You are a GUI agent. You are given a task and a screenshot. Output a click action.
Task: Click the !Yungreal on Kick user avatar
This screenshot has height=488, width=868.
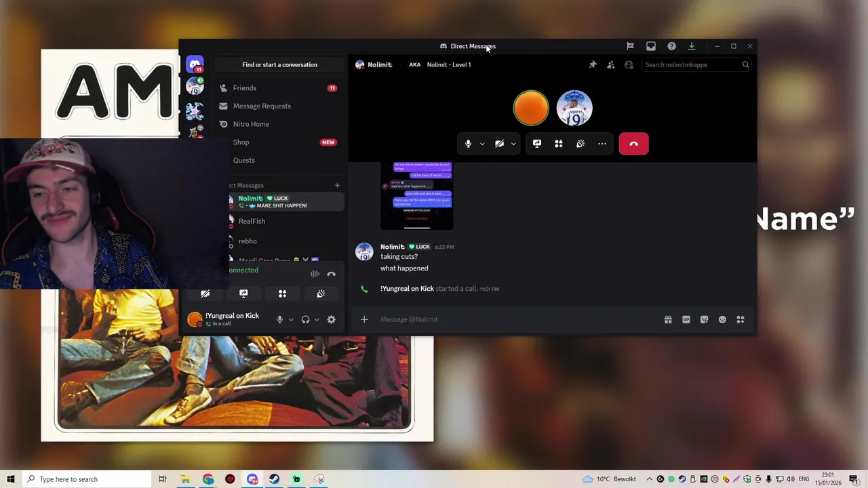pyautogui.click(x=195, y=319)
